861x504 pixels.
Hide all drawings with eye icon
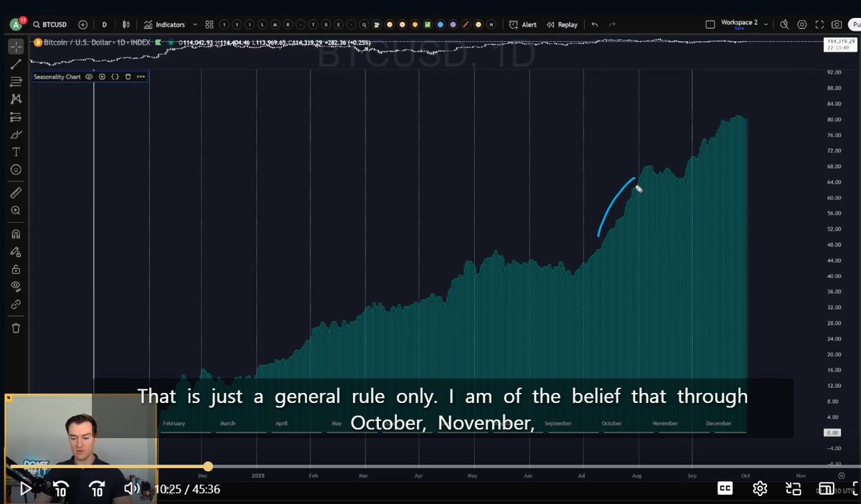point(16,287)
